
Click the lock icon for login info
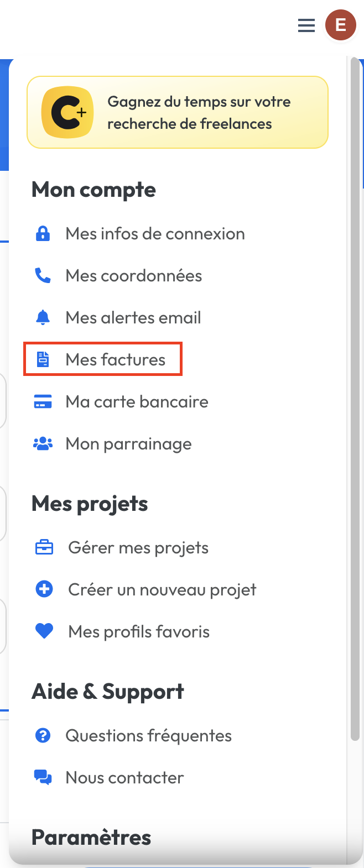[43, 234]
